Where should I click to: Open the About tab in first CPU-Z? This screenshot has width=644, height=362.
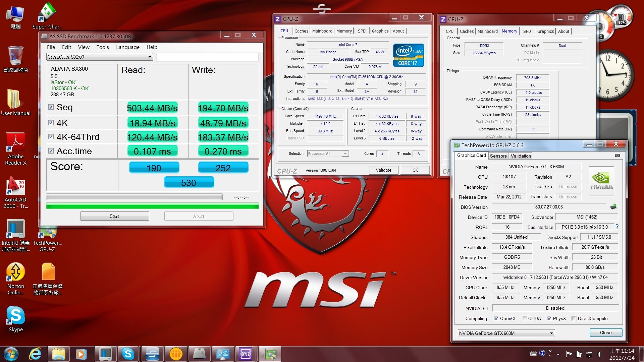[398, 31]
